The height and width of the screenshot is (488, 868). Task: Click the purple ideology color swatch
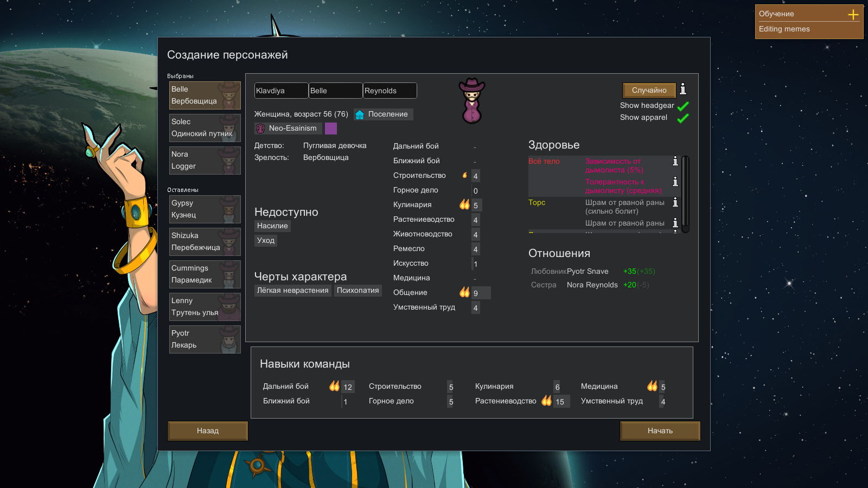[331, 129]
